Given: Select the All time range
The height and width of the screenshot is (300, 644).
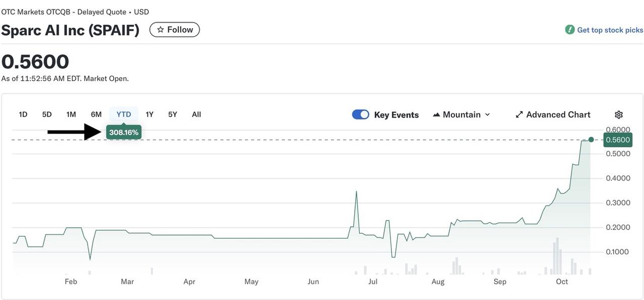Looking at the screenshot, I should tap(196, 115).
